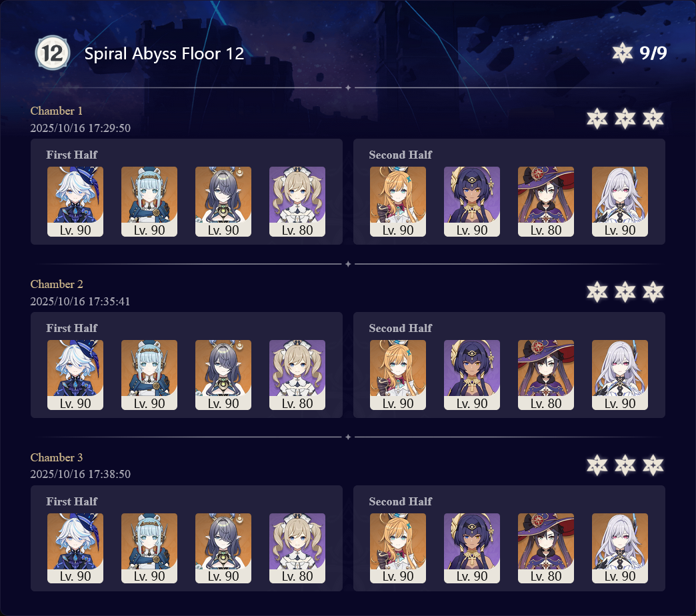696x616 pixels.
Task: Click Mona portrait in Chamber 2 Second Half
Action: click(x=545, y=375)
